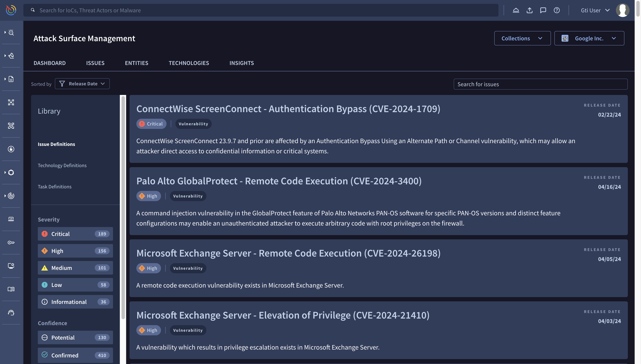Open the shield scan sidebar icon
This screenshot has width=641, height=364.
pos(11,126)
